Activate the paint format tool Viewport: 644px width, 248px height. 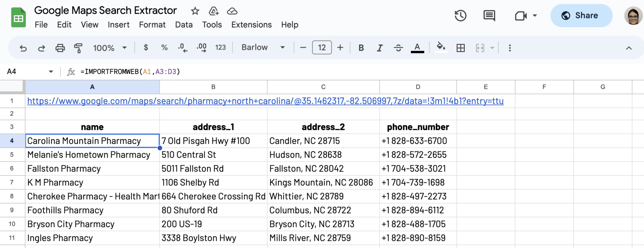click(78, 48)
